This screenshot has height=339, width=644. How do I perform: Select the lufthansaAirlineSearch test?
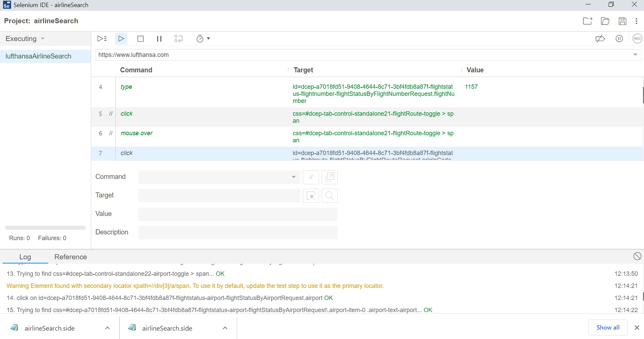pyautogui.click(x=45, y=56)
